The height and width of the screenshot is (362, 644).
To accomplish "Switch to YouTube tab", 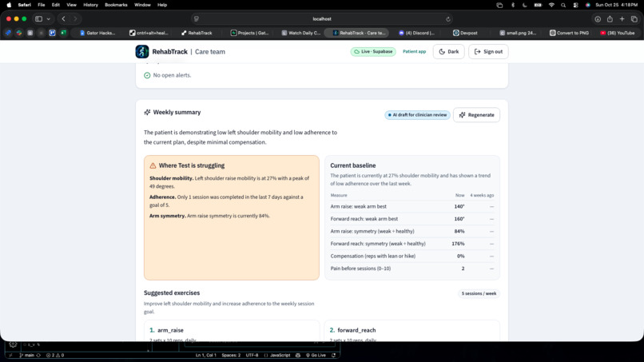I will pos(618,33).
